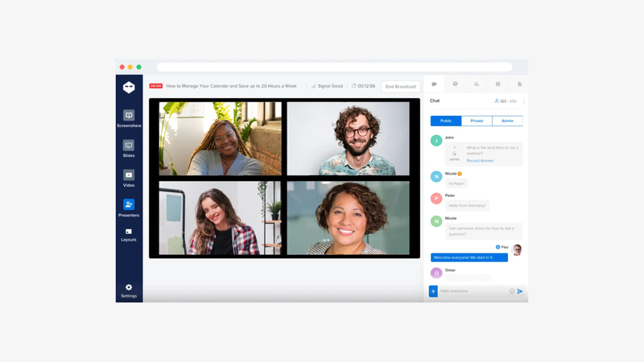Click the Welcome everyone! blue message
644x362 pixels.
(469, 257)
